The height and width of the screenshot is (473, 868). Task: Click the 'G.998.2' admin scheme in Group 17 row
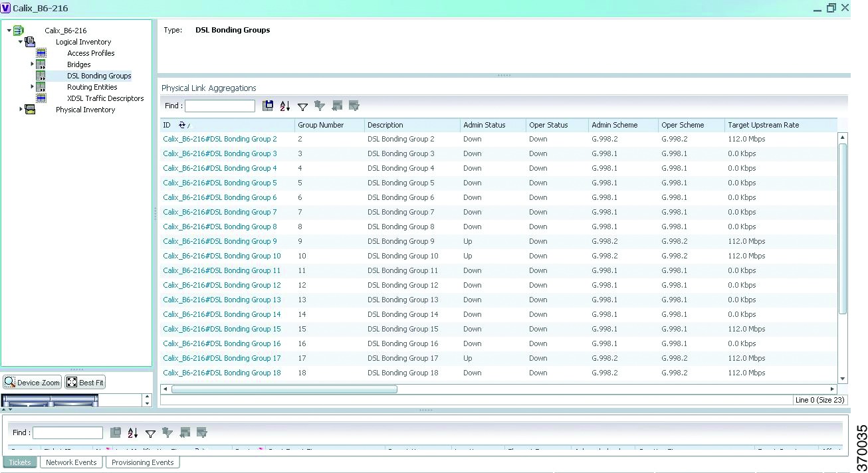tap(605, 358)
